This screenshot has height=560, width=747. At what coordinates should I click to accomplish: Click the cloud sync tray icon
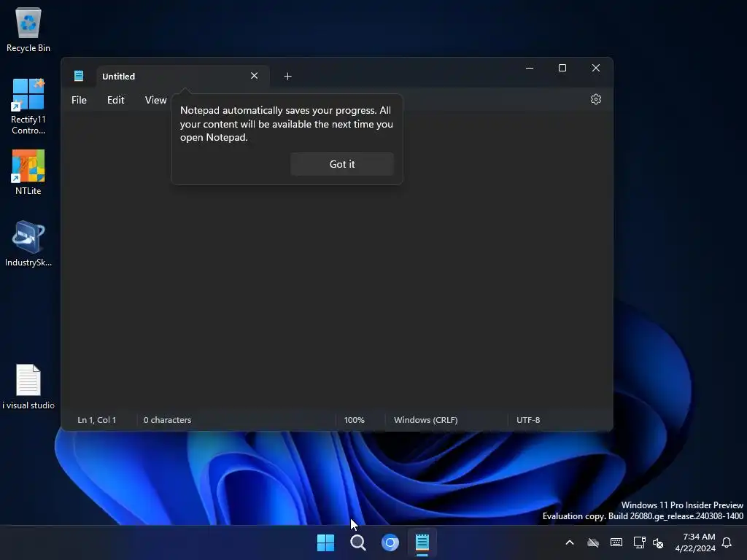[592, 542]
